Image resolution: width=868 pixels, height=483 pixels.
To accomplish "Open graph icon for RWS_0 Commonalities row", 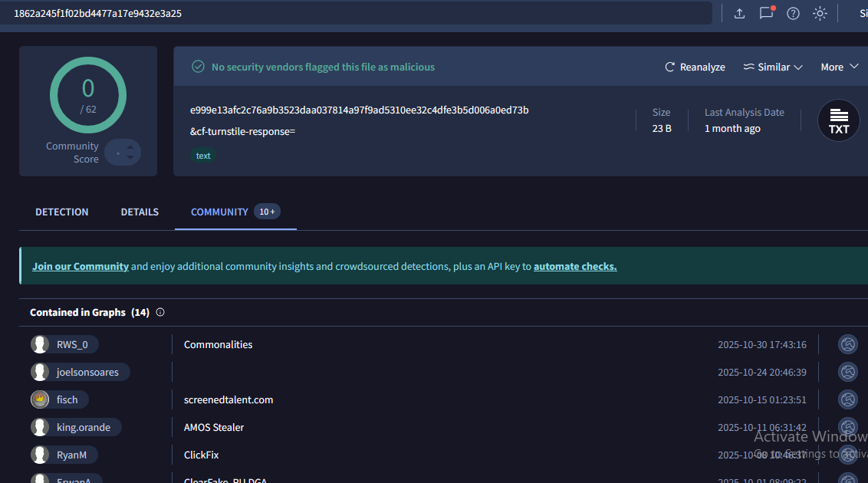I will point(847,345).
